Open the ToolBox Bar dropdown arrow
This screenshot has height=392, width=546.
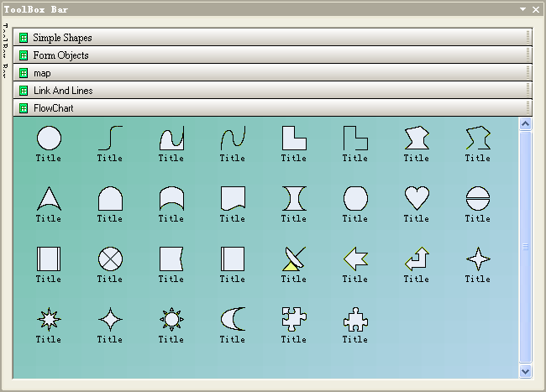[x=522, y=9]
